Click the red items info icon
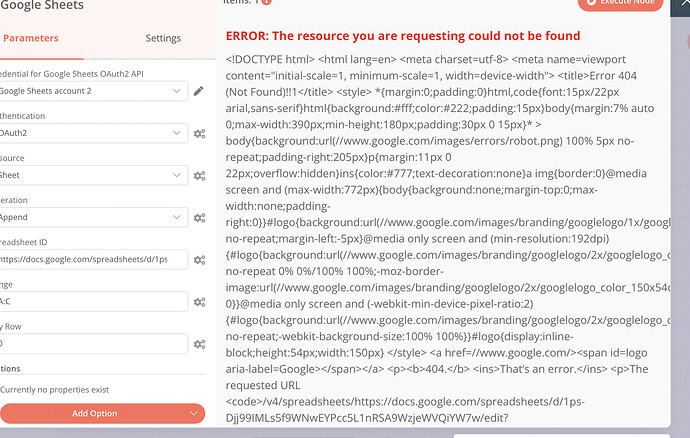The height and width of the screenshot is (438, 690). 267,2
